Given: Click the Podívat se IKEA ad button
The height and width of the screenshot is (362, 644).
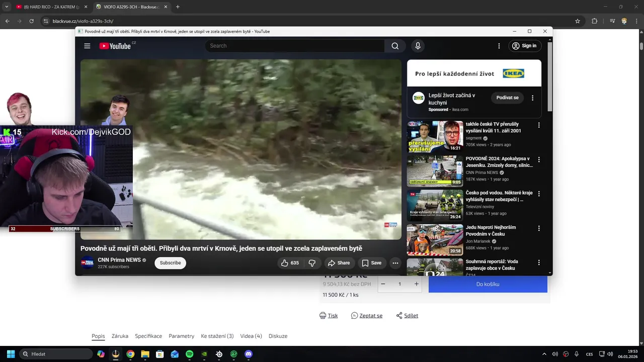Looking at the screenshot, I should pyautogui.click(x=507, y=98).
